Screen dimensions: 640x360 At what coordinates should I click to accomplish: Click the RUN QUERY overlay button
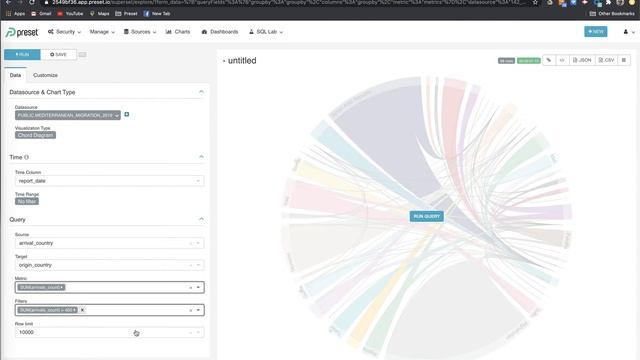(x=427, y=216)
